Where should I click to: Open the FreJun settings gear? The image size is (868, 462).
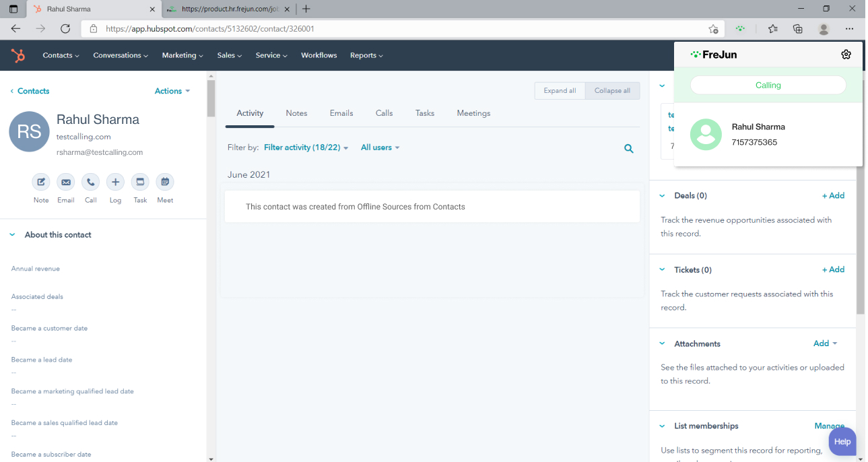click(846, 55)
